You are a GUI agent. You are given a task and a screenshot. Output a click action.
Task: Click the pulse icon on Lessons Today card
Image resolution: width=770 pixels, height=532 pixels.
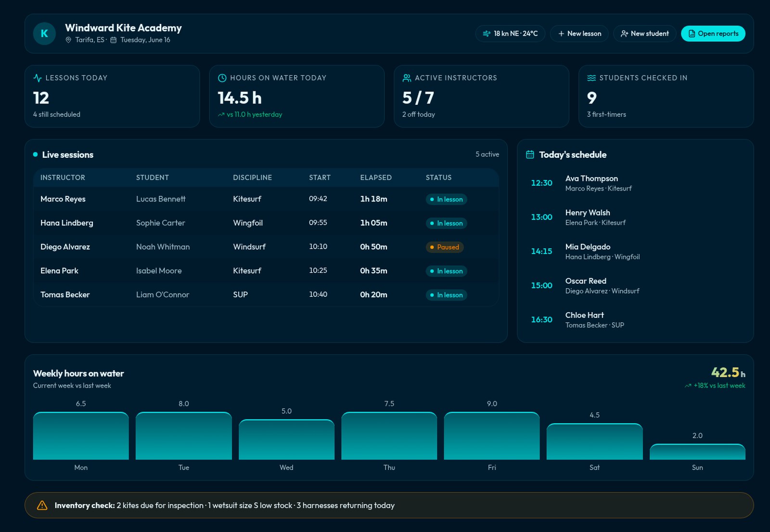tap(38, 78)
